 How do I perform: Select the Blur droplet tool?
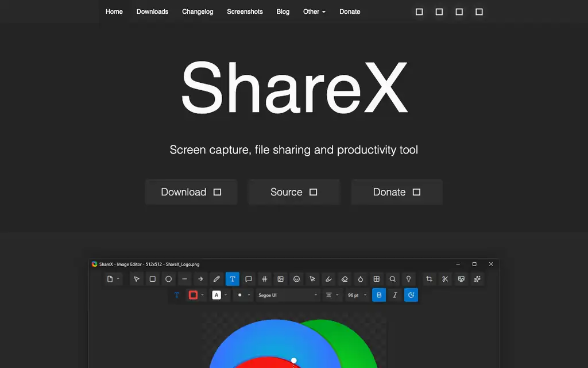361,279
